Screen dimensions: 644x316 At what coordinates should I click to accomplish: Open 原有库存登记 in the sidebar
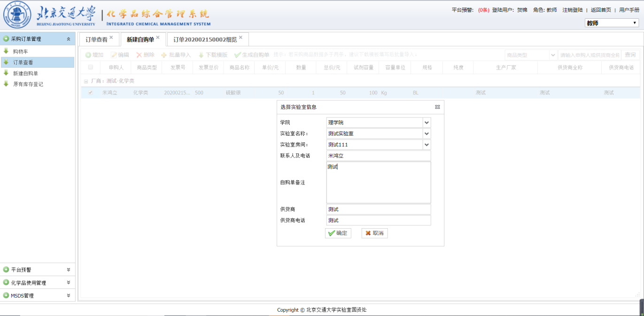[28, 84]
